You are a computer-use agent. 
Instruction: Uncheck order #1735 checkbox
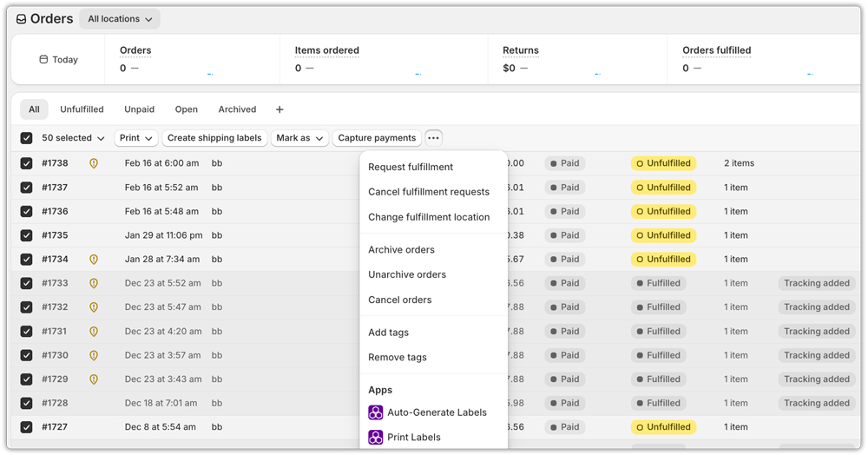pyautogui.click(x=26, y=235)
